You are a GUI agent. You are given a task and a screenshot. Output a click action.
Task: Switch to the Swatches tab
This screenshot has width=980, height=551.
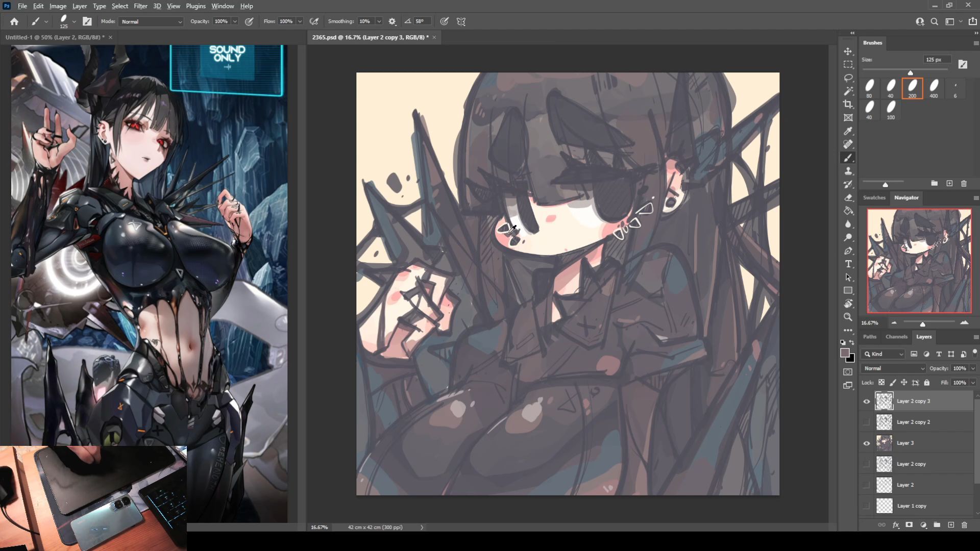point(874,198)
